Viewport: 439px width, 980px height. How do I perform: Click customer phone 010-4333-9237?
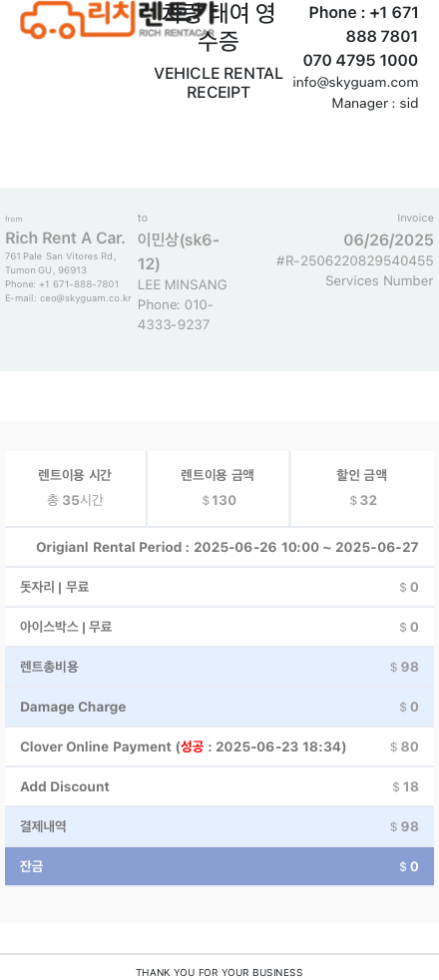tap(176, 315)
